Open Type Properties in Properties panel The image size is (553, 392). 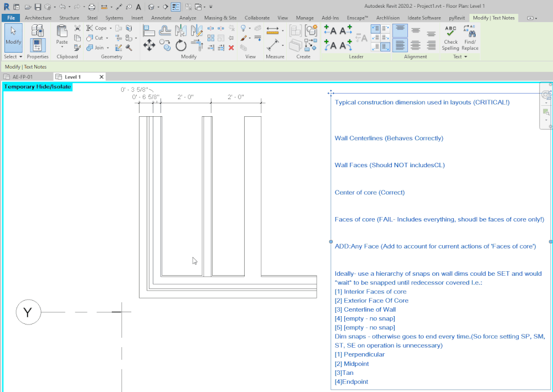38,30
